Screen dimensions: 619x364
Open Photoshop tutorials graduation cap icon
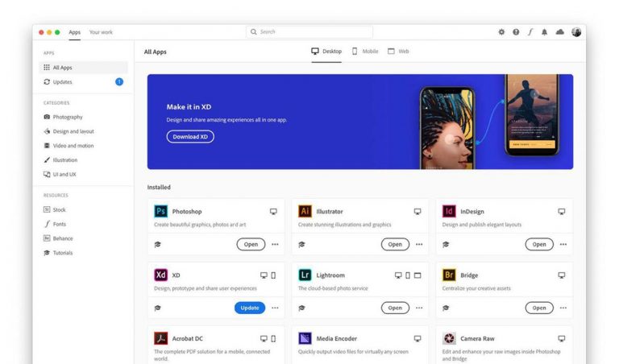click(157, 245)
